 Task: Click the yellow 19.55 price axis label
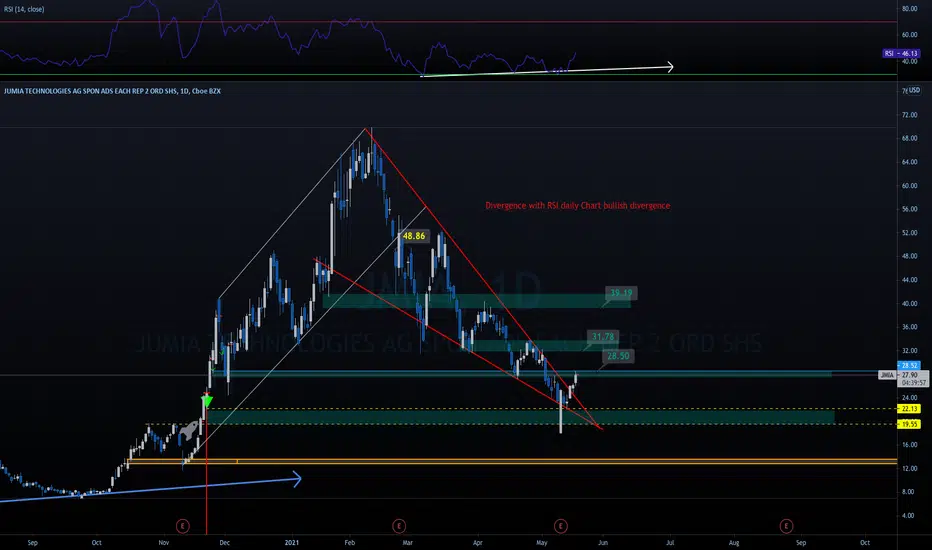point(909,424)
